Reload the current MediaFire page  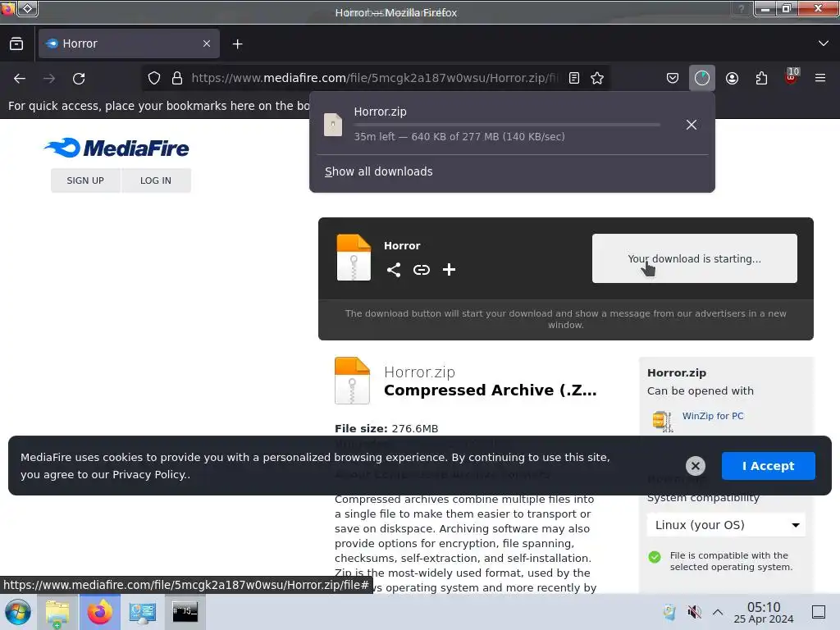point(79,78)
